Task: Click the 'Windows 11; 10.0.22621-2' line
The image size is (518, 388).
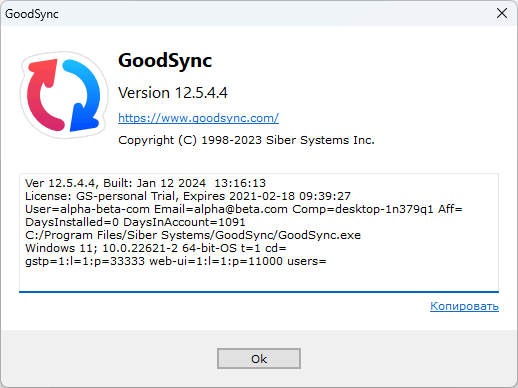Action: coord(156,248)
